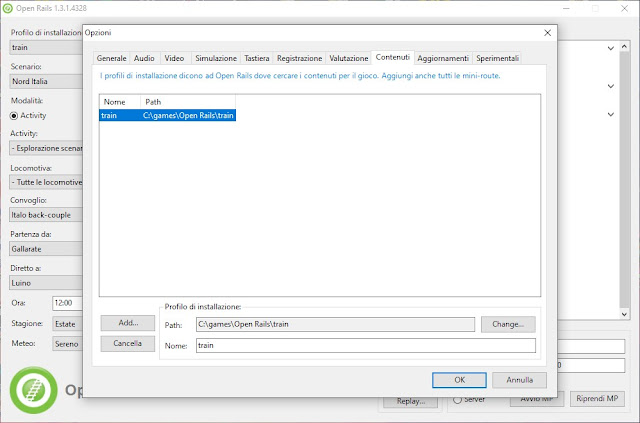This screenshot has width=640, height=423.
Task: Open the Ora 12:00 combo box
Action: 67,303
